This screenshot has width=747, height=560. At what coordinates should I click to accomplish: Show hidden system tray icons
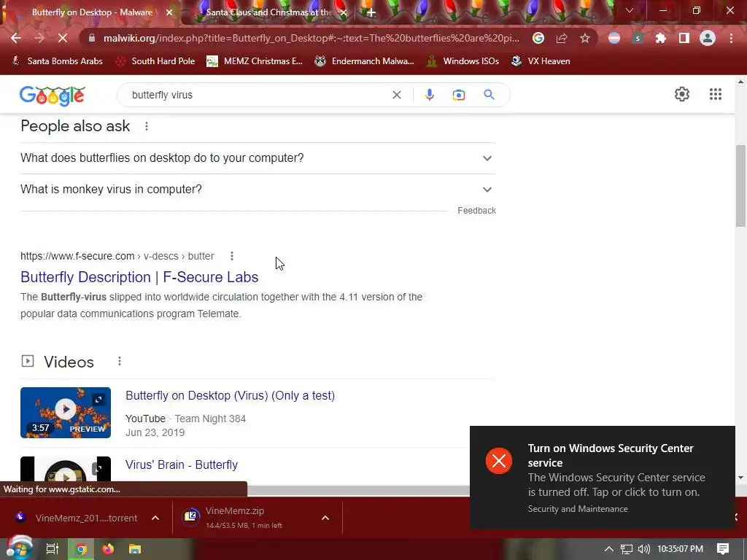click(x=609, y=549)
